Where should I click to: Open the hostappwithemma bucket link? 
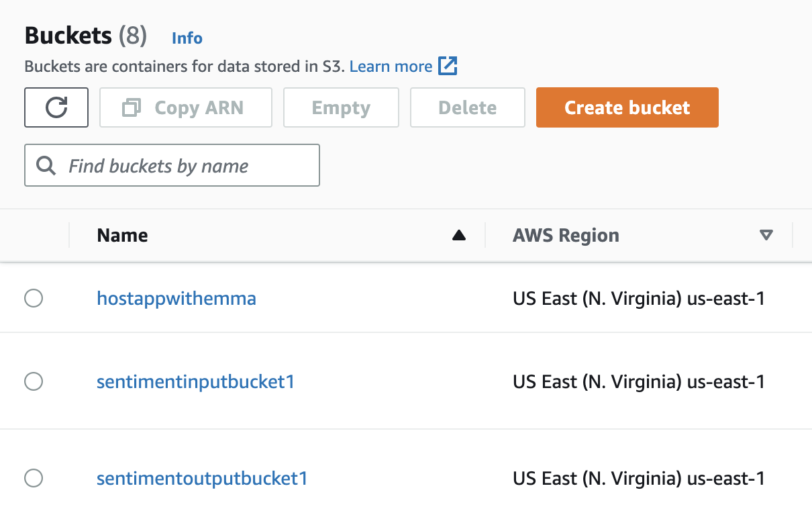click(176, 298)
